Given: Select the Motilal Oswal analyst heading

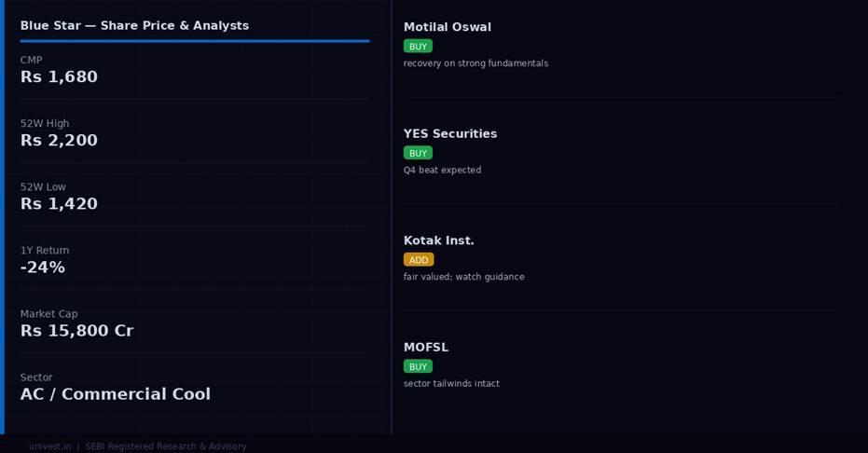Looking at the screenshot, I should tap(448, 27).
